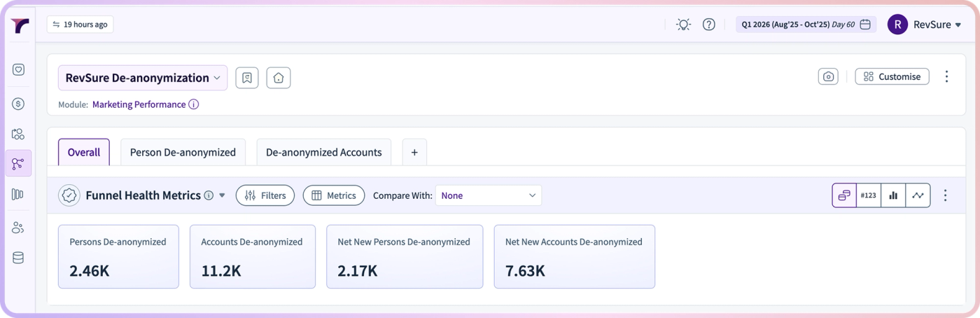Open the database icon in sidebar
Viewport: 980px width, 318px height.
pyautogui.click(x=18, y=258)
